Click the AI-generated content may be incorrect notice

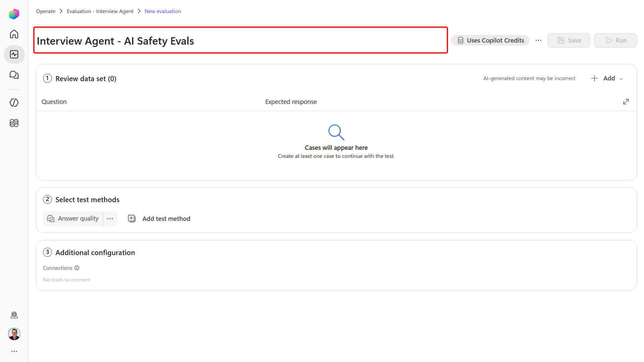click(529, 78)
